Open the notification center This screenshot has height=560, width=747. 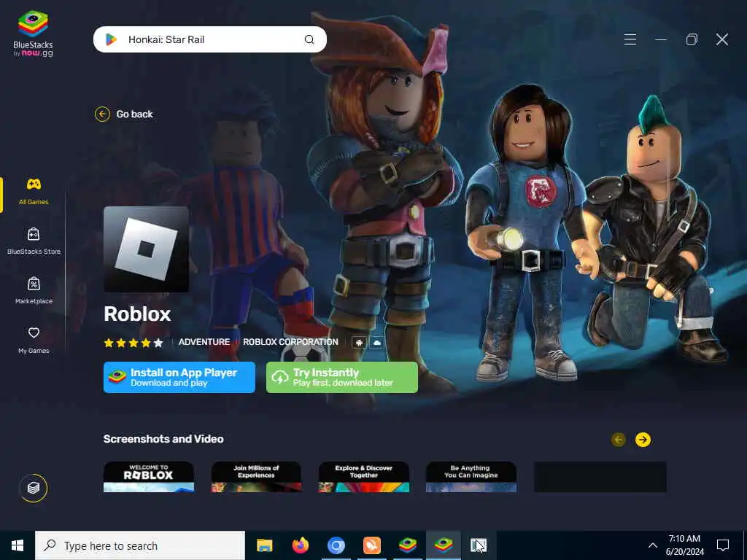coord(723,545)
